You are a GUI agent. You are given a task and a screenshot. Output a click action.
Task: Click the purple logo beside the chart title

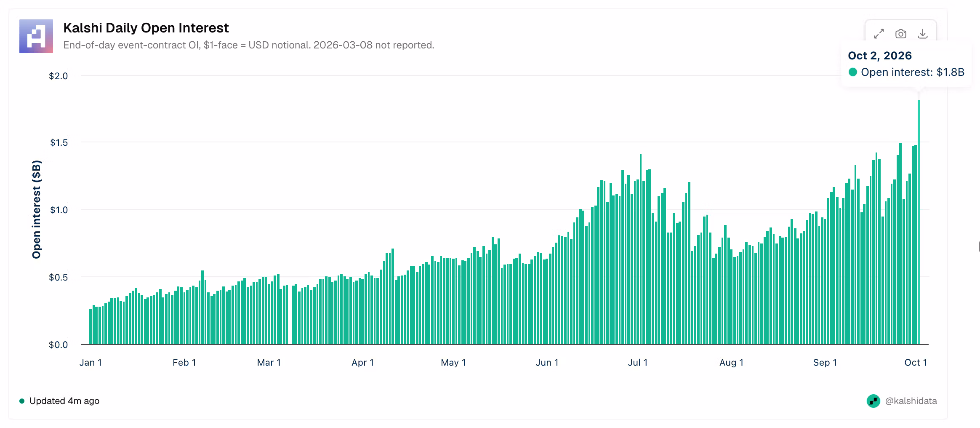click(36, 36)
